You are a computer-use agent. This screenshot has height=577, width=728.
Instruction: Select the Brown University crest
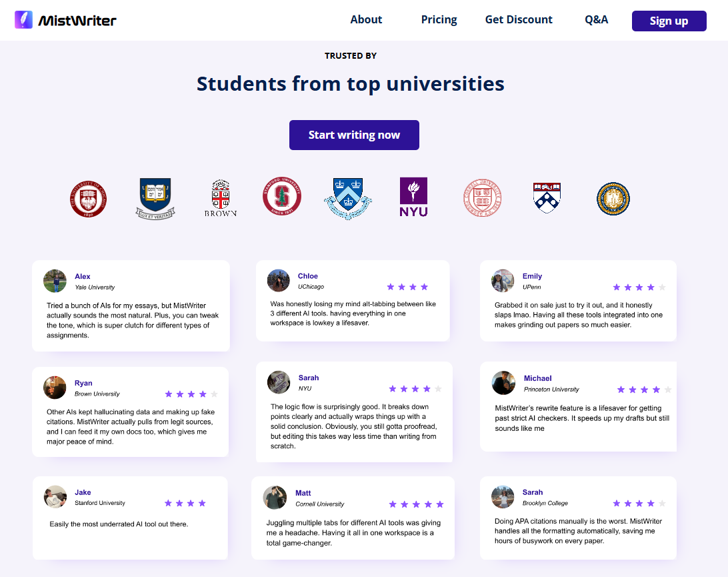[x=221, y=198]
